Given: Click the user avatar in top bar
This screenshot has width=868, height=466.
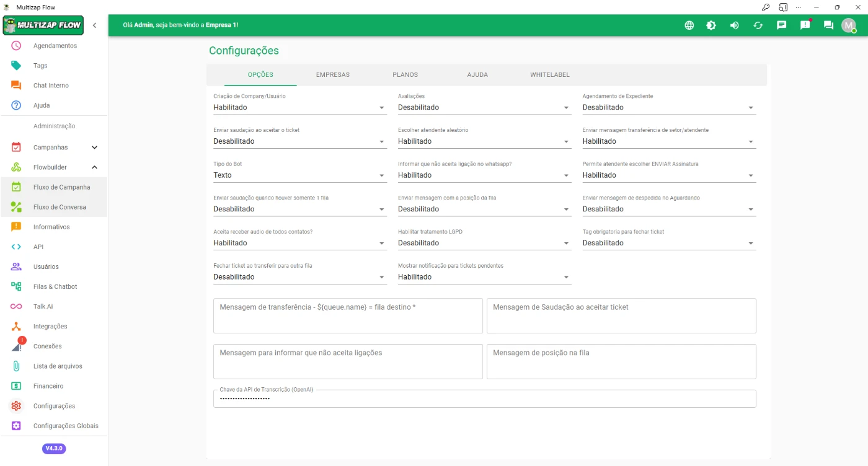Looking at the screenshot, I should (x=848, y=25).
